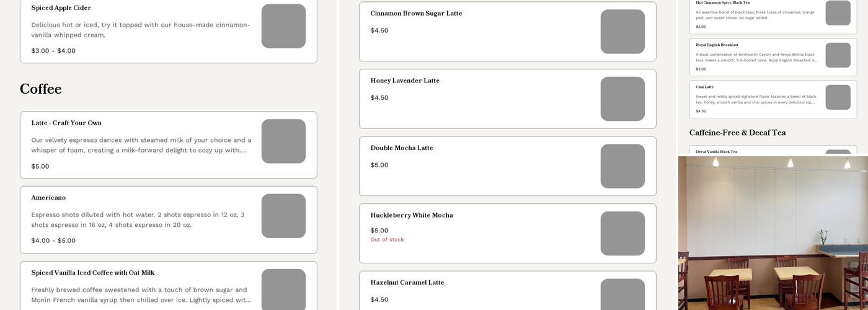Open Spiced Vanilla Iced Coffee with Oat Milk
Viewport: 868px width, 310px height.
click(93, 273)
